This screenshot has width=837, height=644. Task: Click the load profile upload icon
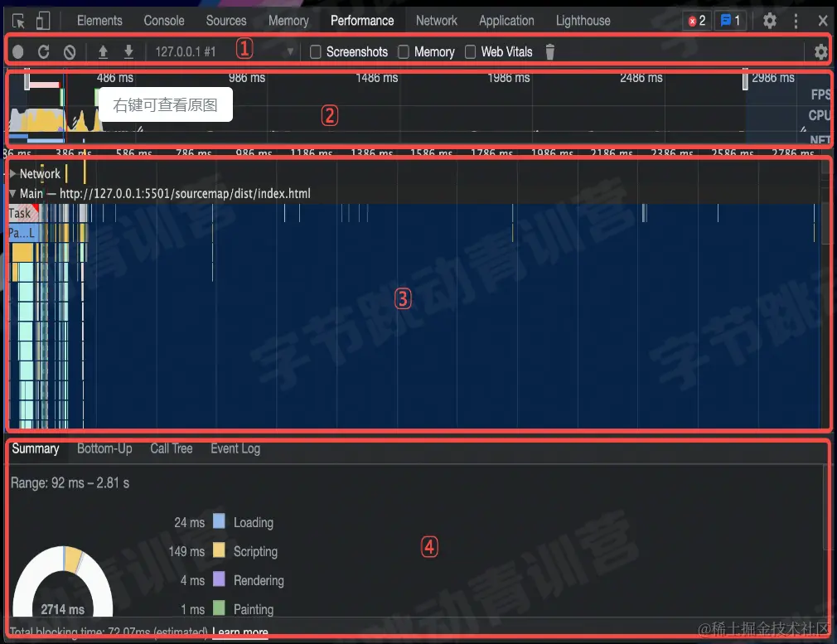click(x=103, y=51)
